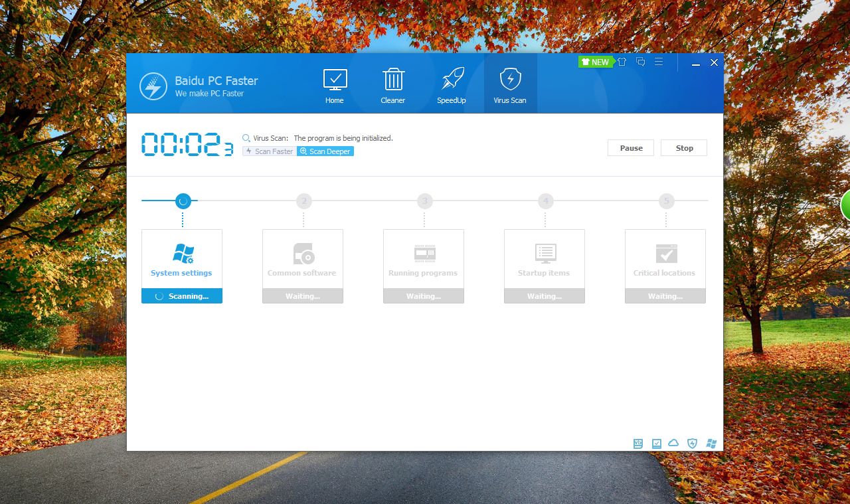Click the 'We make PC Faster' tagline
Image resolution: width=850 pixels, height=504 pixels.
[209, 94]
